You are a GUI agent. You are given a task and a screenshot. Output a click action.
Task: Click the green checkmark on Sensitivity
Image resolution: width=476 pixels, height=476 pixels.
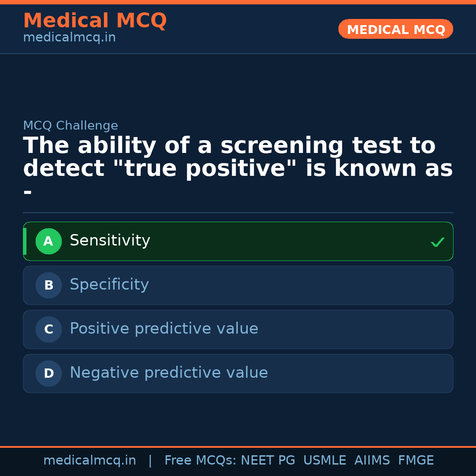(437, 242)
